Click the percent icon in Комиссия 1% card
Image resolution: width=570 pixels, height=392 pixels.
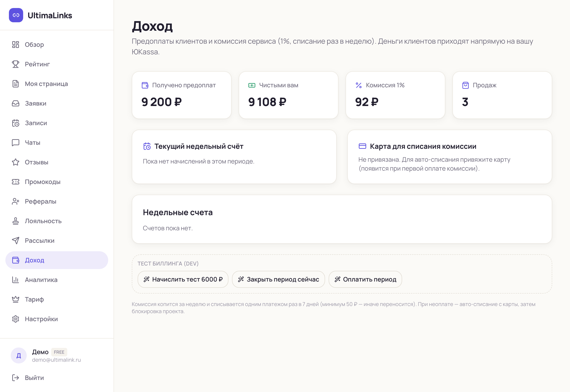(x=359, y=85)
